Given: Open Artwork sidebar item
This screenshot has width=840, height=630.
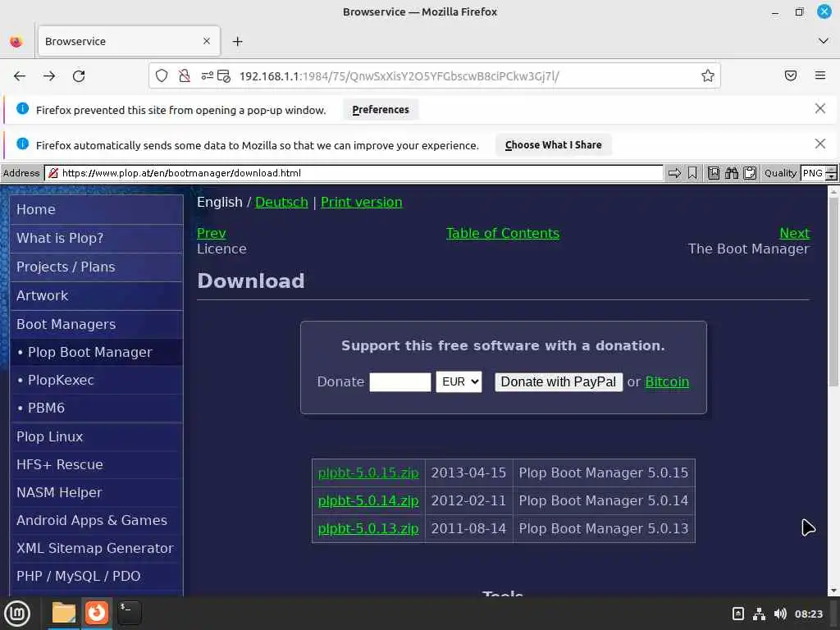Looking at the screenshot, I should 97,295.
